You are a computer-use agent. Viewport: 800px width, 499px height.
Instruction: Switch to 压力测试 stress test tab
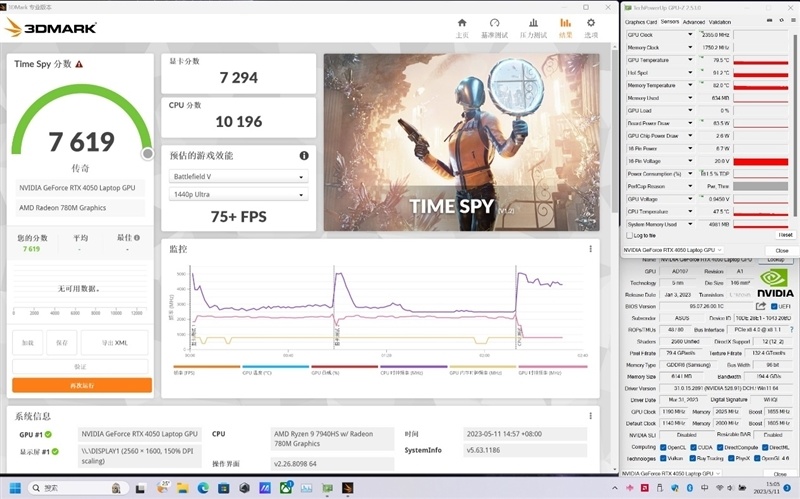[x=533, y=29]
